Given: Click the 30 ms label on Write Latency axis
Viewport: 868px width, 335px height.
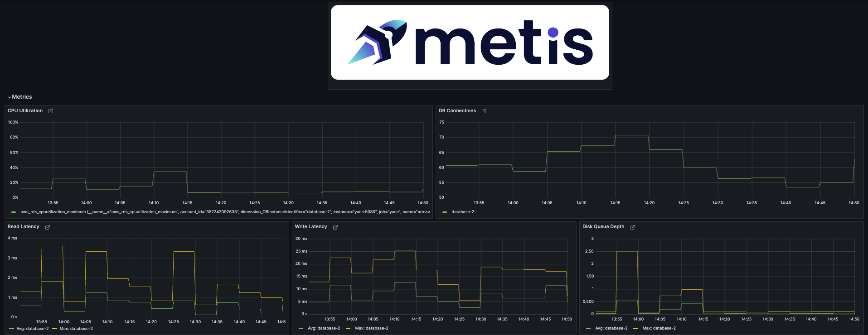Looking at the screenshot, I should coord(301,239).
